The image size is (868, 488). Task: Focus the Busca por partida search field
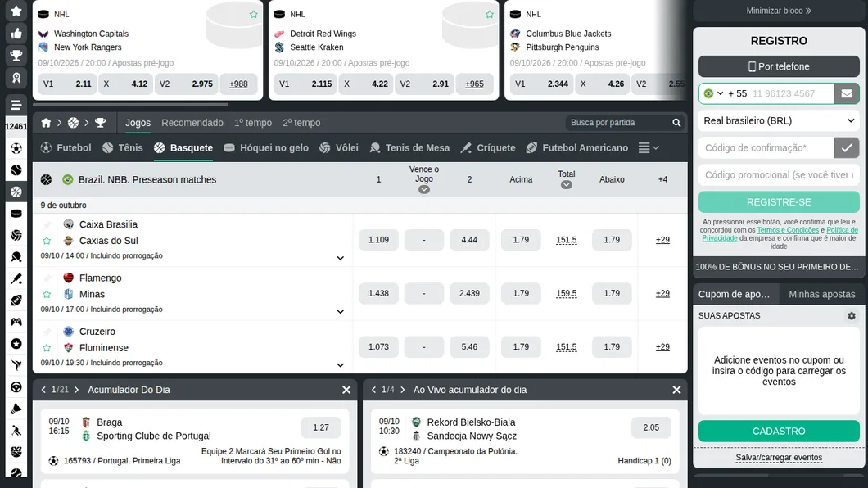619,123
